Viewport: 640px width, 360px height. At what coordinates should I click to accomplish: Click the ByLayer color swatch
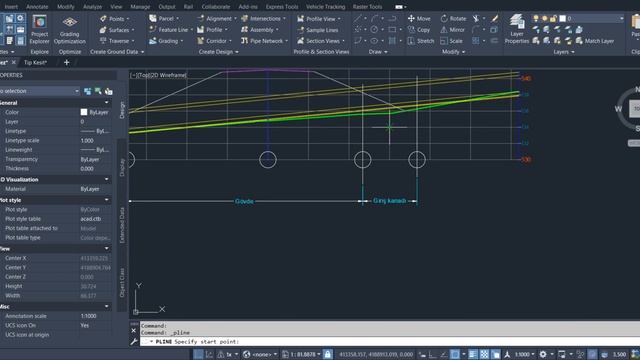(x=84, y=112)
